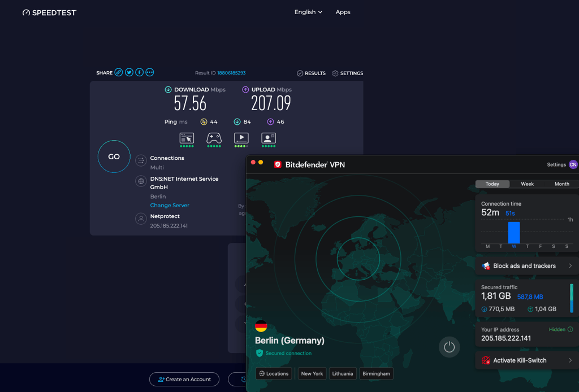Click the server globe icon
The height and width of the screenshot is (392, 579).
(x=141, y=181)
